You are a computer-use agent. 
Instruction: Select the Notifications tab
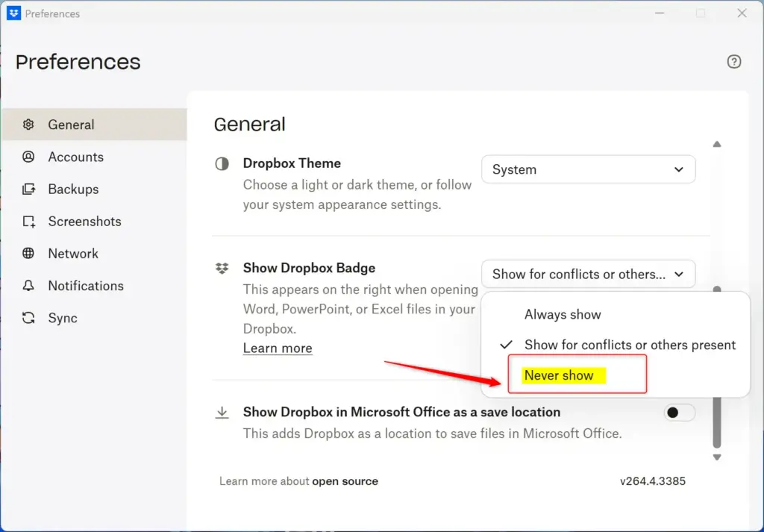pyautogui.click(x=94, y=286)
